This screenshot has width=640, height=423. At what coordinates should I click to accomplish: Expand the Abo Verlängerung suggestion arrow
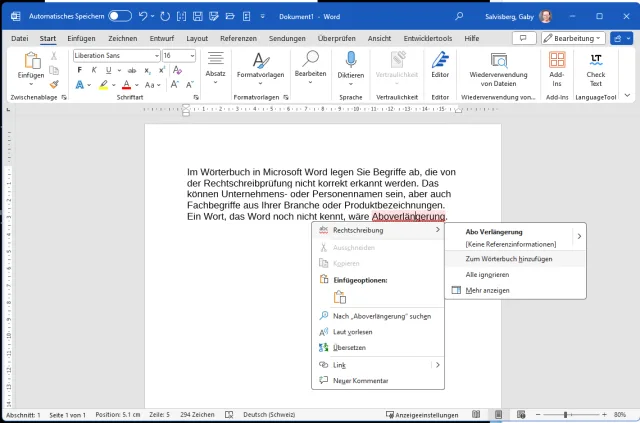[578, 237]
